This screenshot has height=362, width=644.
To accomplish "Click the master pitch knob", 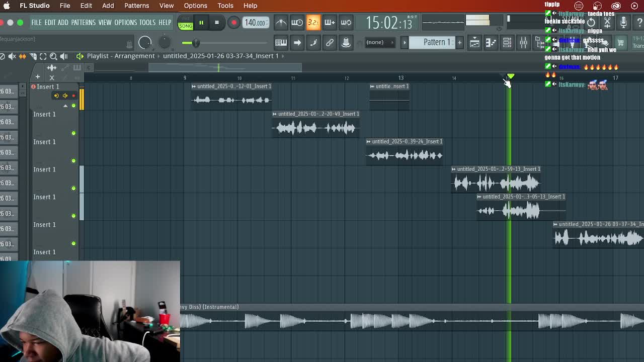I will [165, 42].
